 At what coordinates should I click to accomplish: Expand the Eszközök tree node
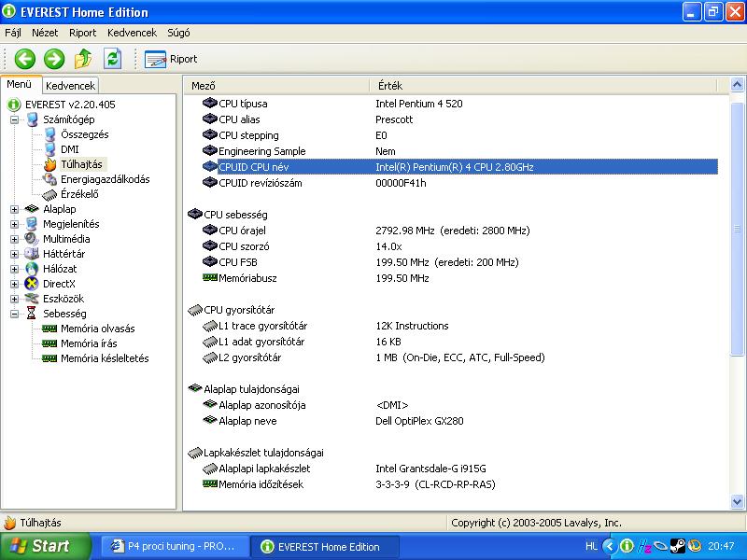click(15, 299)
